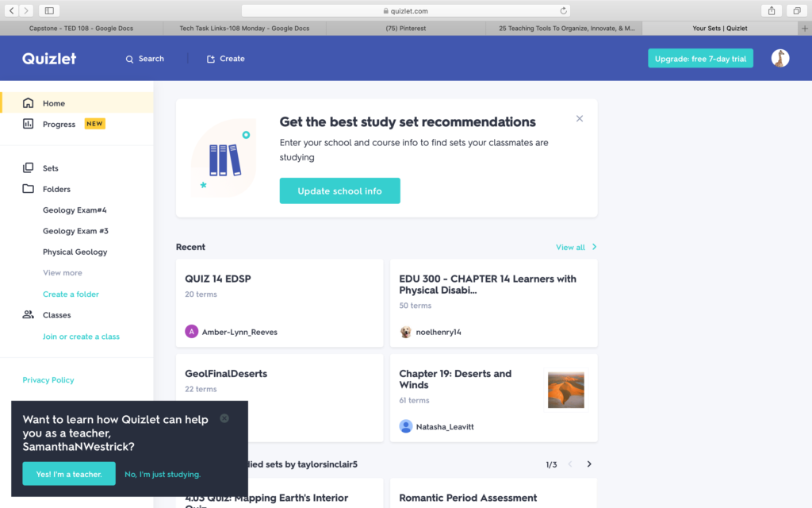Go back using Safari's back arrow
The width and height of the screenshot is (812, 508).
(11, 10)
